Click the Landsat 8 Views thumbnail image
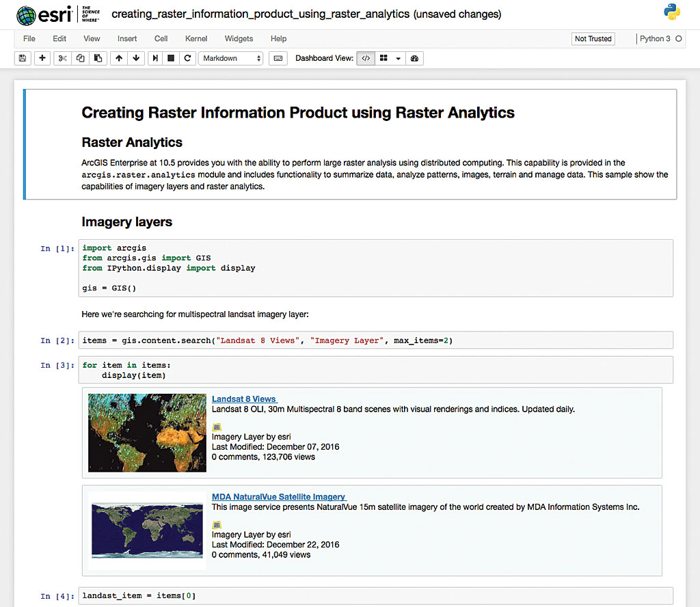 (x=148, y=433)
